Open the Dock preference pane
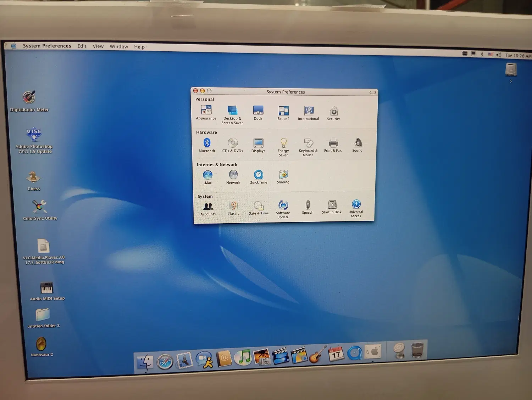Image resolution: width=532 pixels, height=400 pixels. pos(258,113)
